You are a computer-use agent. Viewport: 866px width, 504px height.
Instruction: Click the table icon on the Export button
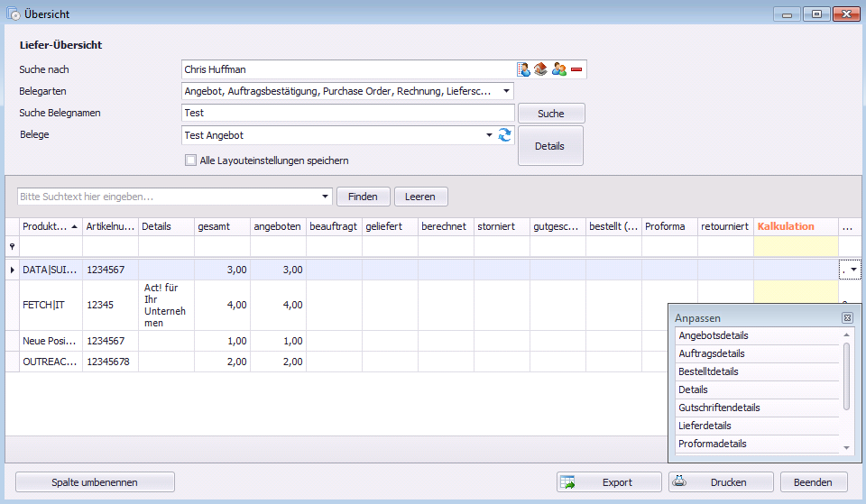click(567, 482)
